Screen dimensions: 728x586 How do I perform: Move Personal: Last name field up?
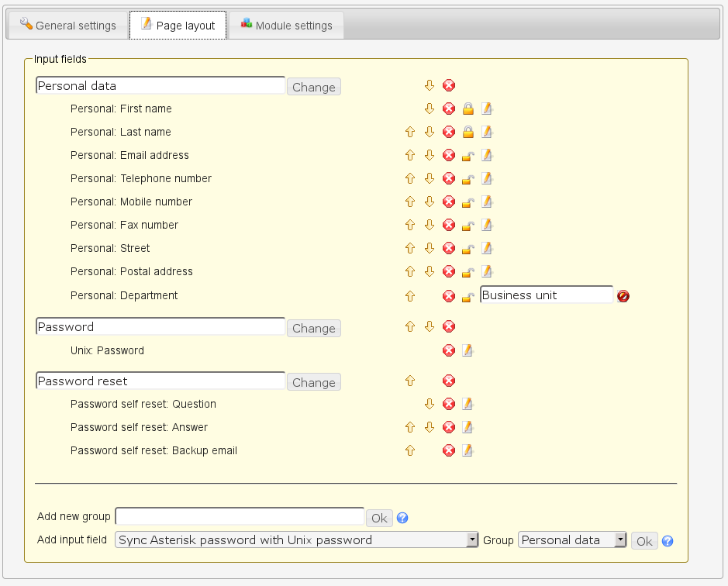tap(410, 132)
